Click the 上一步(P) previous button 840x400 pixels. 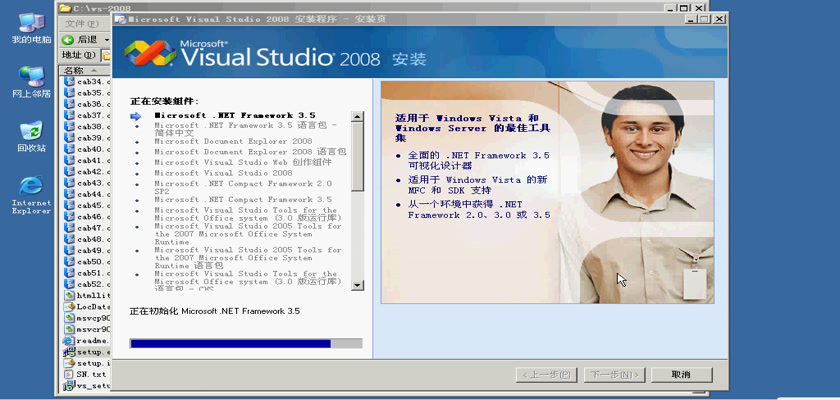point(546,375)
